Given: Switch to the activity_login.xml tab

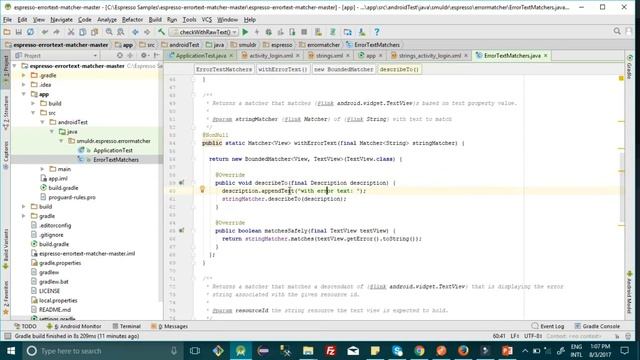Looking at the screenshot, I should (x=271, y=56).
